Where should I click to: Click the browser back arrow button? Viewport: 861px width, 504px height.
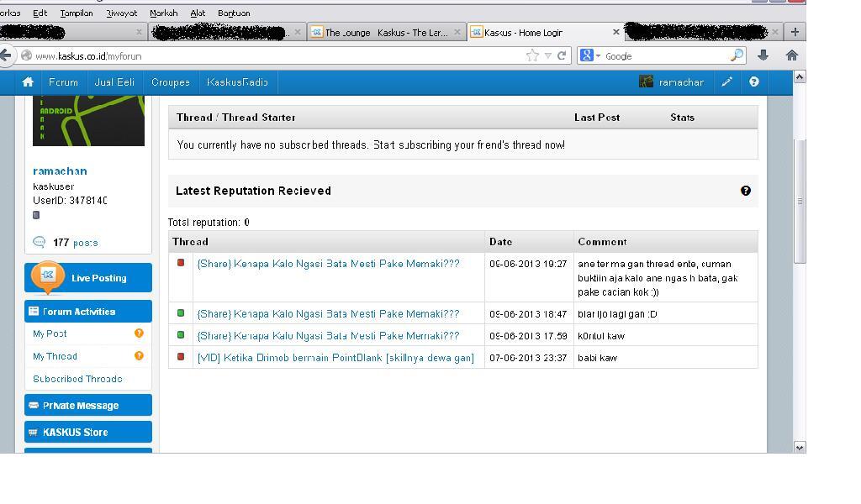coord(6,55)
